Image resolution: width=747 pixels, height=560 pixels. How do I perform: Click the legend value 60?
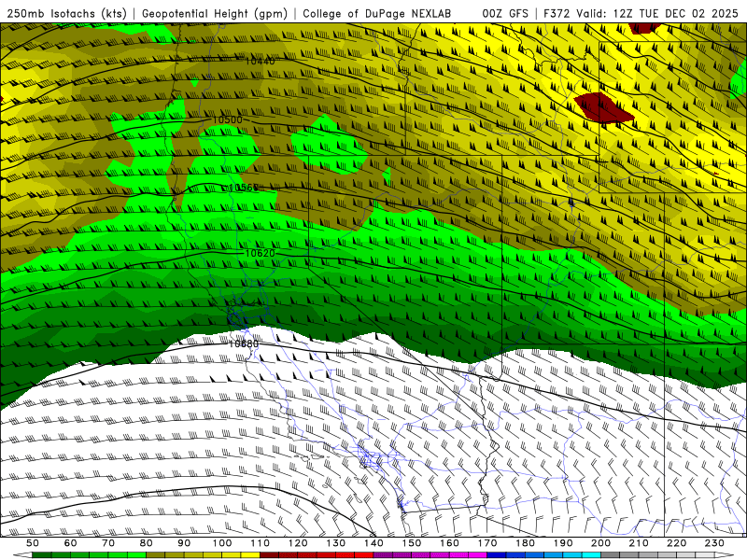[x=71, y=543]
